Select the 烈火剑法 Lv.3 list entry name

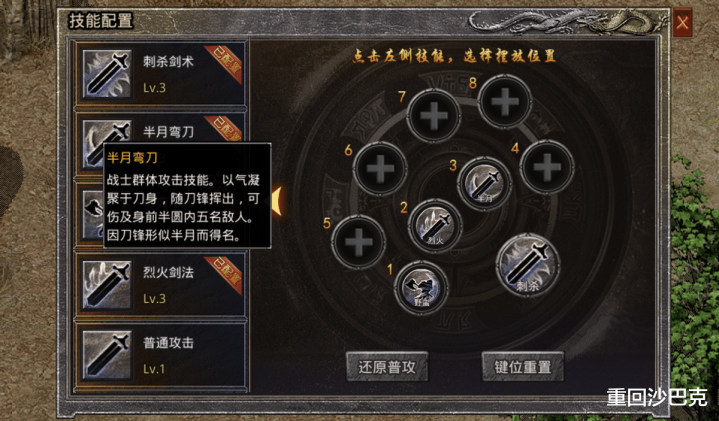(x=168, y=272)
